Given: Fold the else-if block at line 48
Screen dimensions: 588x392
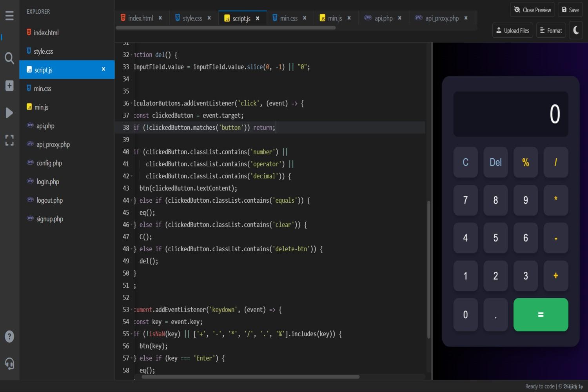Looking at the screenshot, I should click(x=132, y=249).
